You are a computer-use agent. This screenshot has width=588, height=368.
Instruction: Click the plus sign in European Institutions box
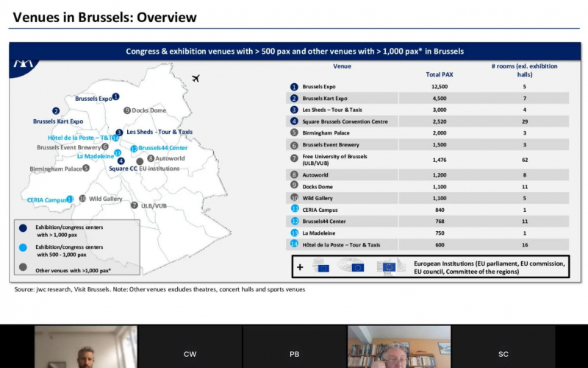[x=300, y=267]
